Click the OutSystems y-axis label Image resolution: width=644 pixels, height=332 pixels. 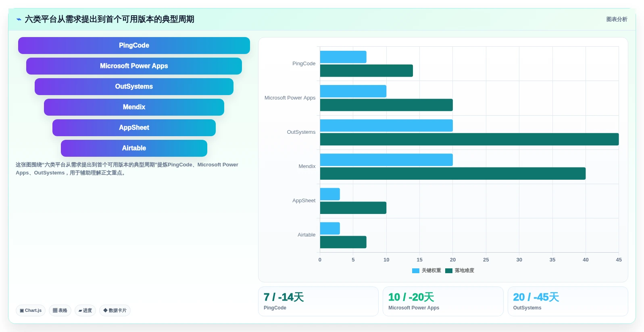point(301,132)
